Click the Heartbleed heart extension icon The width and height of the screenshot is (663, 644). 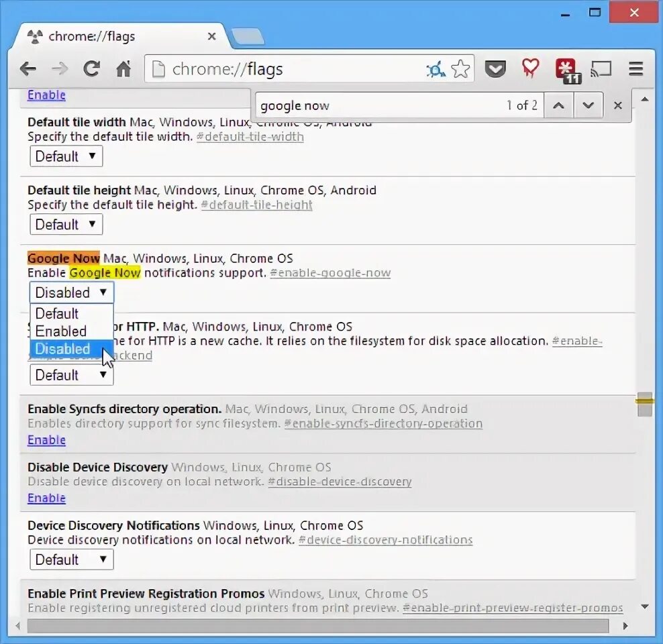pos(530,68)
